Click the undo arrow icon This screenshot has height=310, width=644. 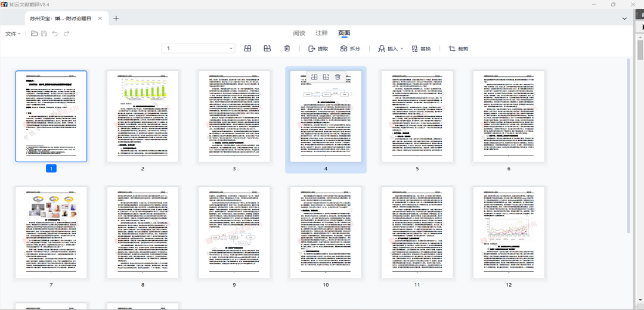[x=55, y=34]
